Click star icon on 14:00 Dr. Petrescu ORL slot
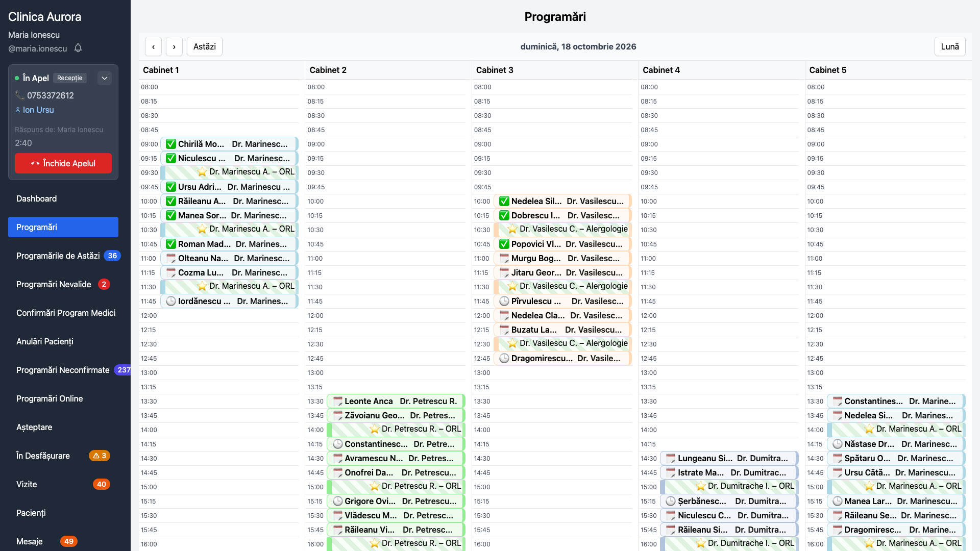 point(375,429)
